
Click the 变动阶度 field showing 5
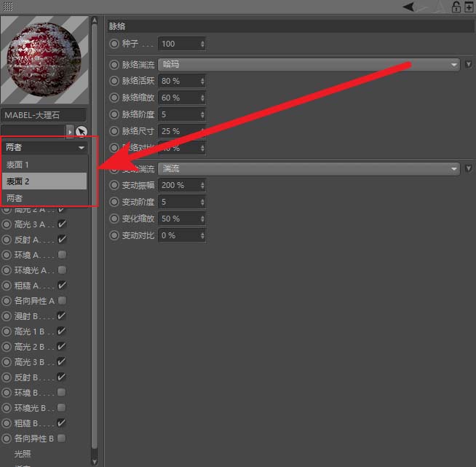(x=181, y=202)
